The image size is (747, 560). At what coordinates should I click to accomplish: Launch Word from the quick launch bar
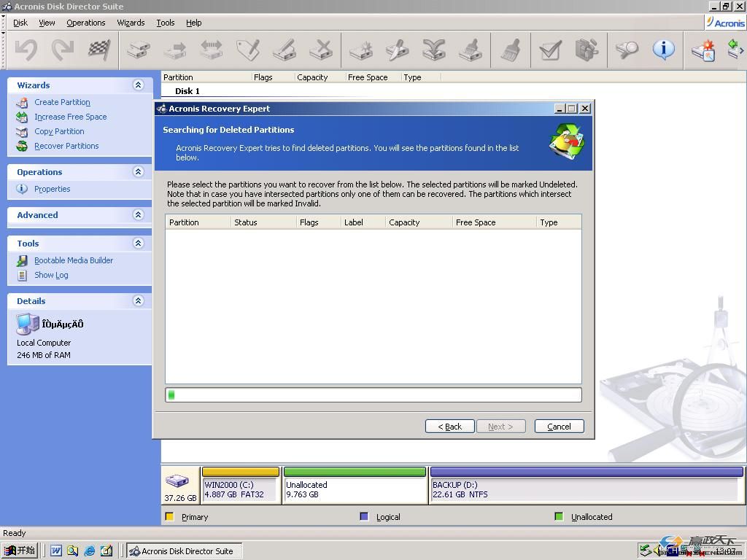(x=55, y=551)
